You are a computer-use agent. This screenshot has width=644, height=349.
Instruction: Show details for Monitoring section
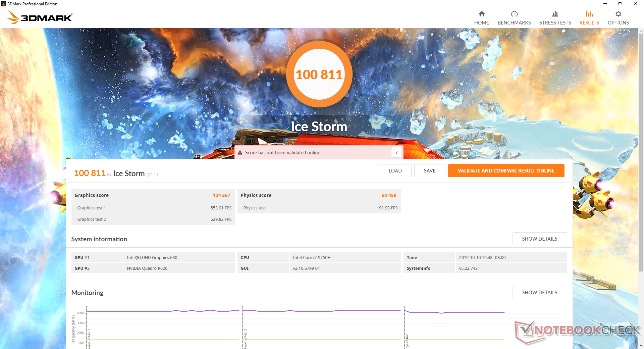[x=539, y=293]
